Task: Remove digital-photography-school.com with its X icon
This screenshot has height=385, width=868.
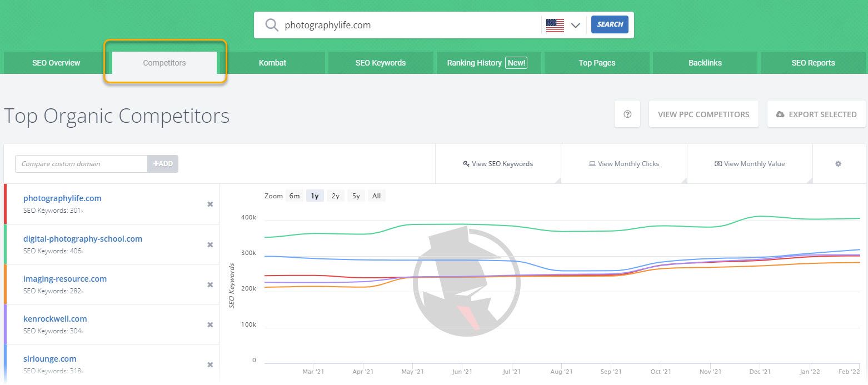Action: point(210,244)
